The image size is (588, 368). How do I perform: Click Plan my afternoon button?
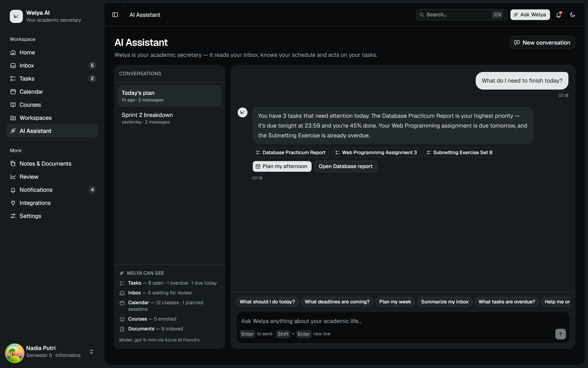pyautogui.click(x=282, y=166)
